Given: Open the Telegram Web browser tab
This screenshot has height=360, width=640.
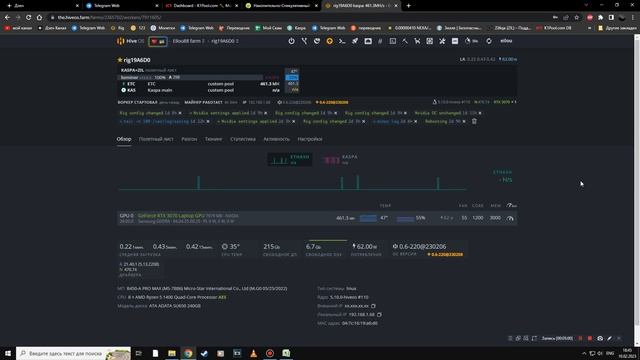Looking at the screenshot, I should tap(122, 6).
